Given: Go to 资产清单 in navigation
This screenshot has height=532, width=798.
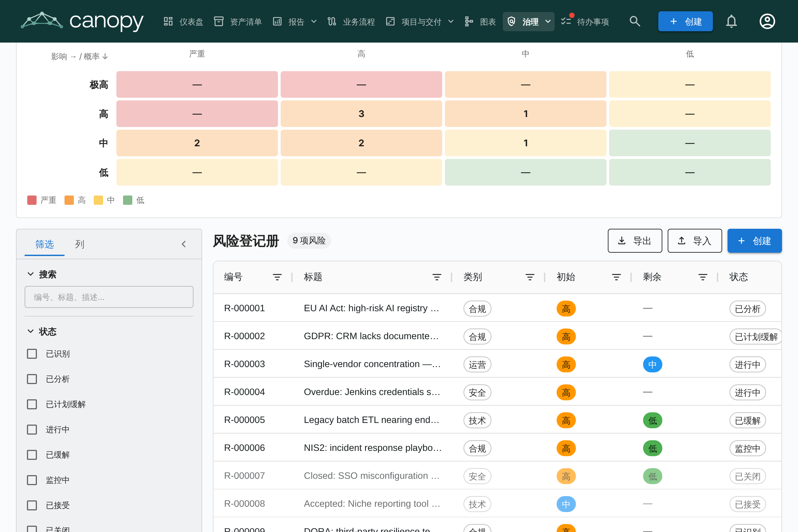Looking at the screenshot, I should [238, 21].
